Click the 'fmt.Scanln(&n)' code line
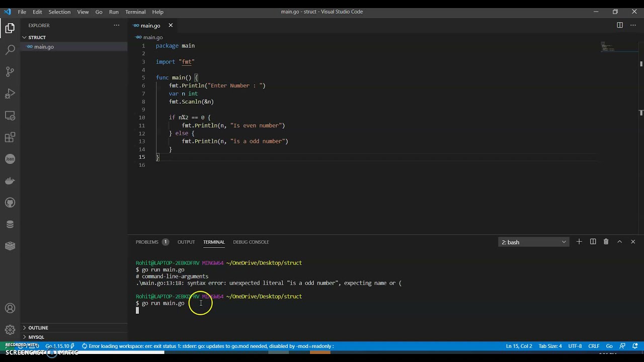Viewport: 644px width, 362px height. (191, 102)
